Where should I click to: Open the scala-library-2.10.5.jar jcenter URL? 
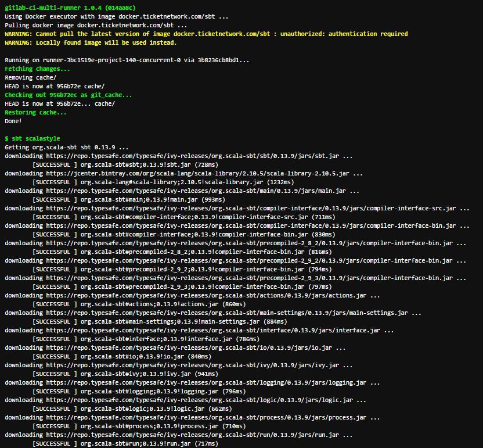coord(198,173)
